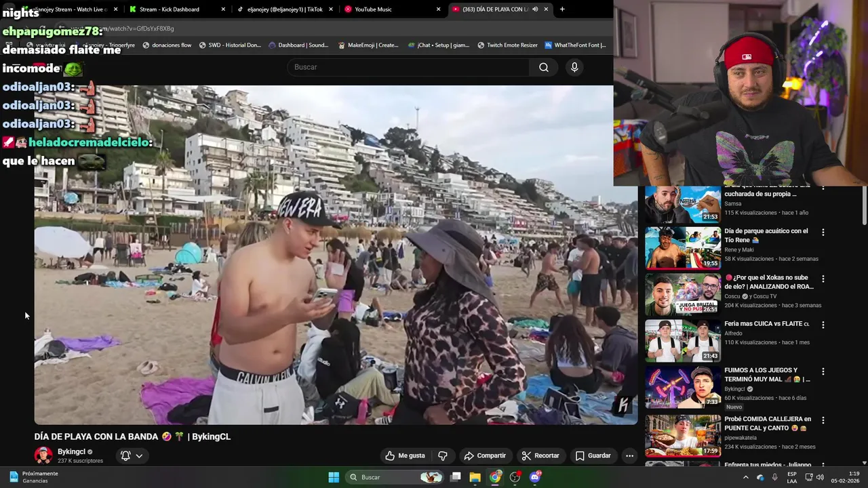
Task: Click the main video player
Action: [x=336, y=255]
